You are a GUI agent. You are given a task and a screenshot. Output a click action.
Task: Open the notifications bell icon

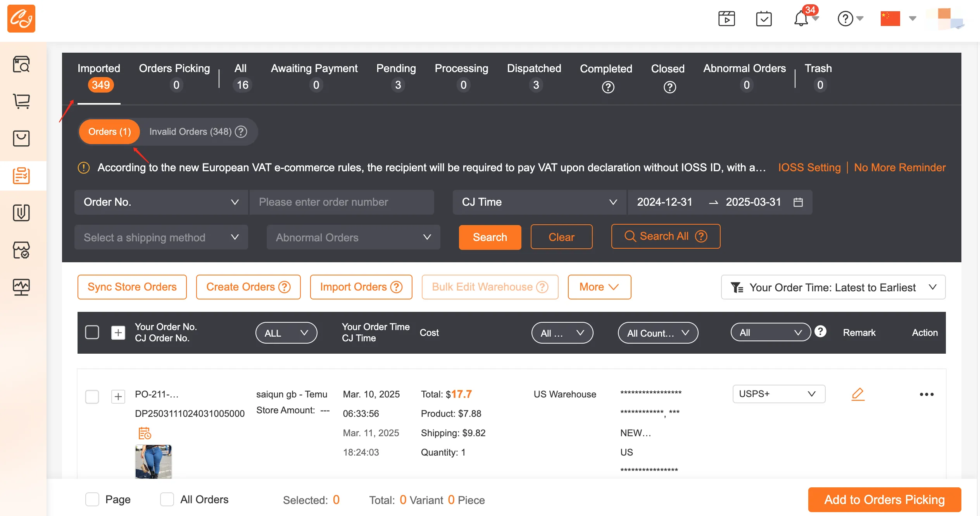click(x=801, y=19)
